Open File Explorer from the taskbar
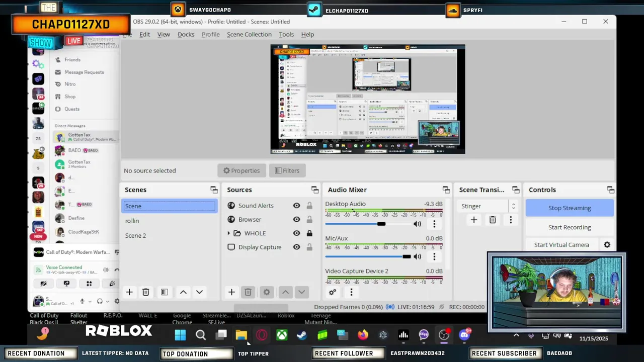This screenshot has width=644, height=362. pyautogui.click(x=241, y=335)
